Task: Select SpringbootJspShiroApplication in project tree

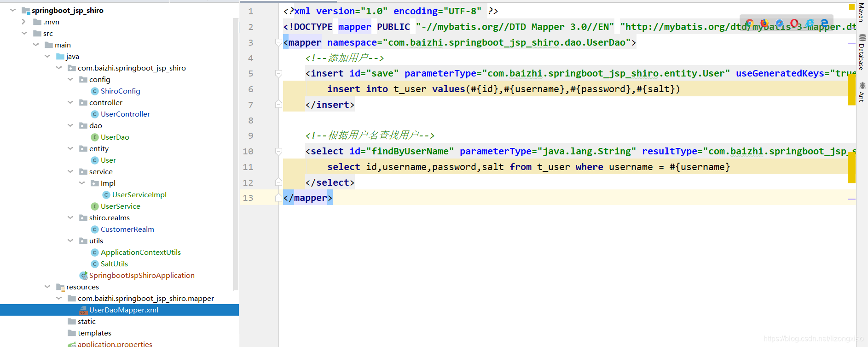Action: point(142,276)
